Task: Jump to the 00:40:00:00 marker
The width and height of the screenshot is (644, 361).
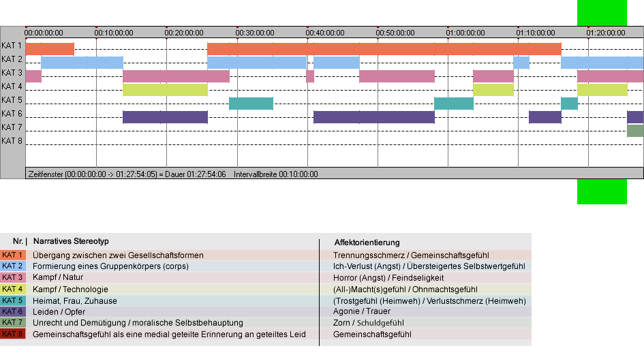Action: (x=325, y=33)
